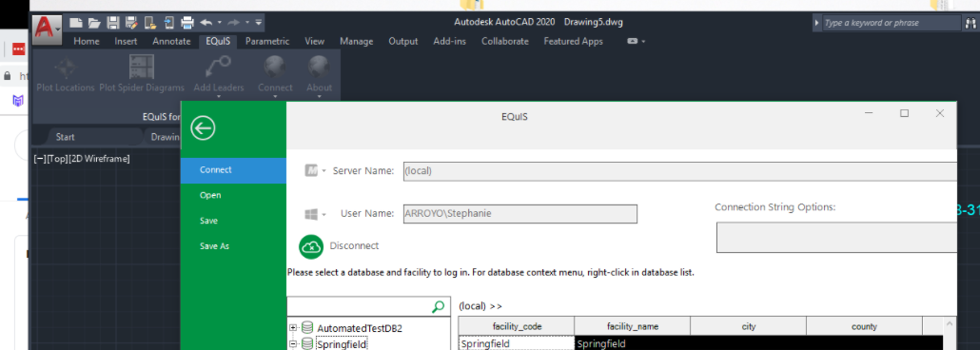
Task: Switch to the Home ribbon tab
Action: [x=87, y=41]
